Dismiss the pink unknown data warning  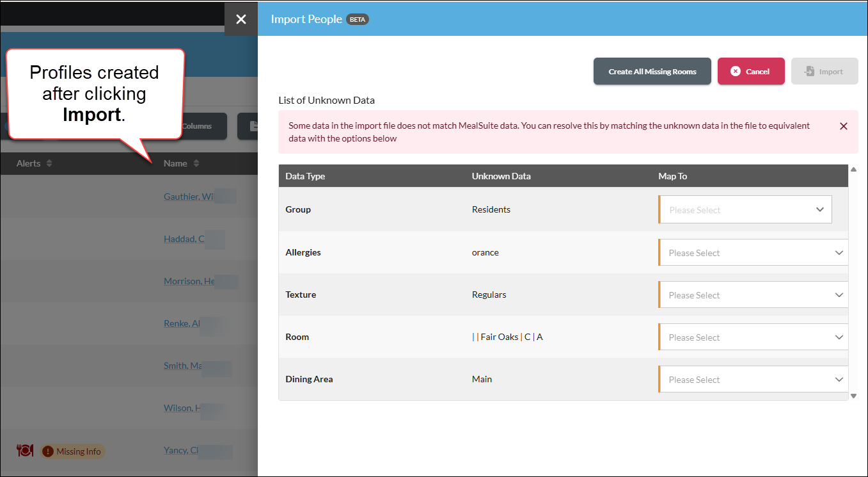843,126
